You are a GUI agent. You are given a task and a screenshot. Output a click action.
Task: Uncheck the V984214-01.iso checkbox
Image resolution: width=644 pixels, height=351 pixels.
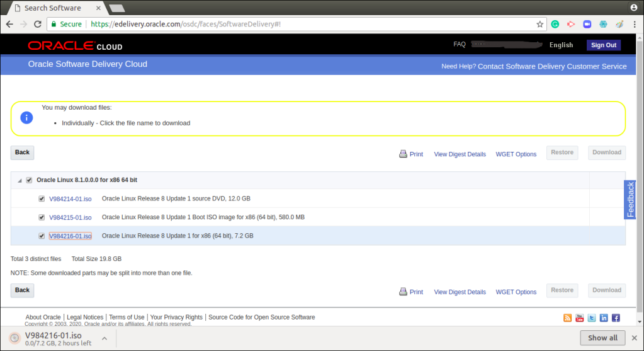(42, 199)
